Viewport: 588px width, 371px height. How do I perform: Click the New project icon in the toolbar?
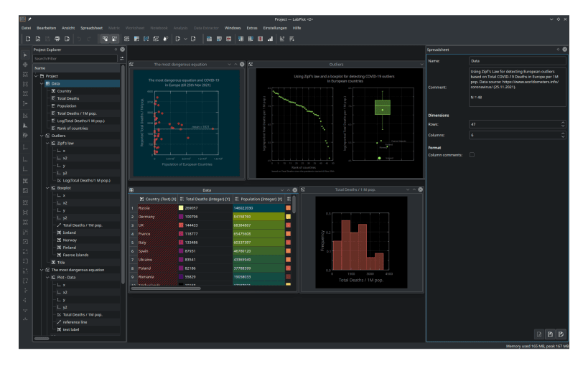(x=28, y=39)
